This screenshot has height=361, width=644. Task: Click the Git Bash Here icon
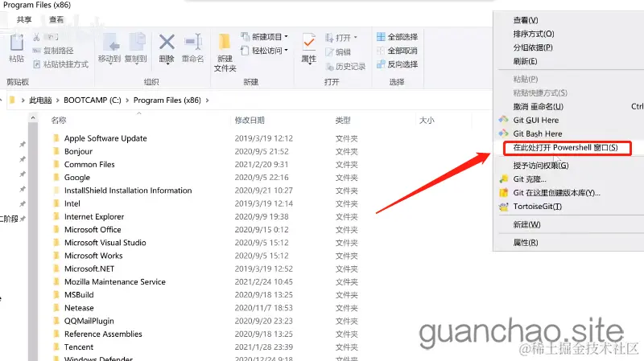coord(504,133)
